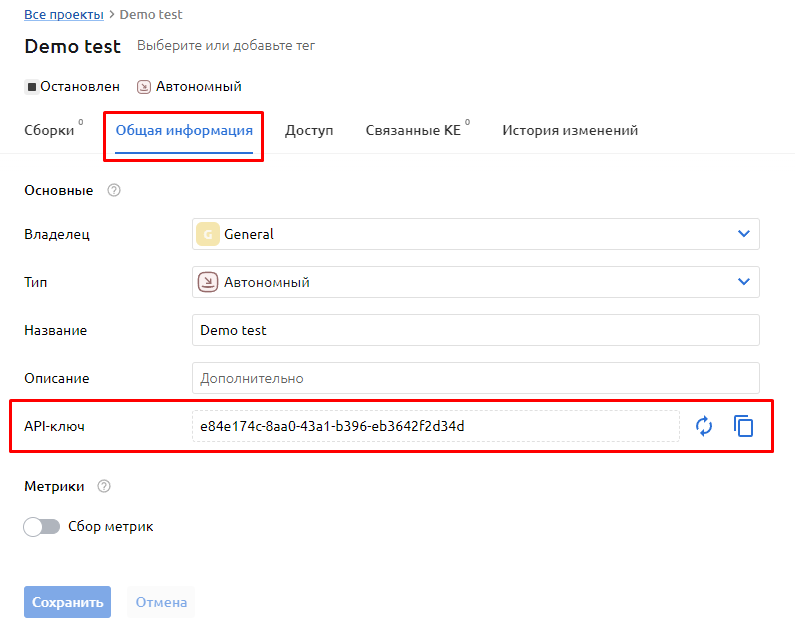Click the Автономный status icon under title

144,87
